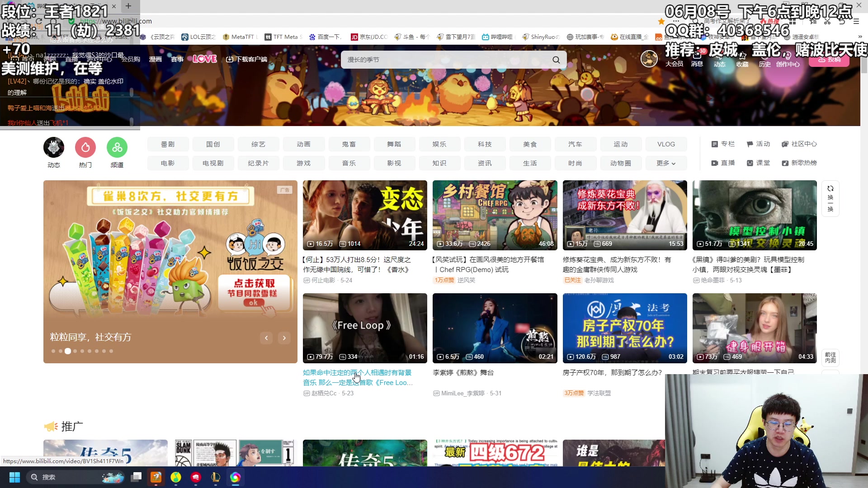Select the 动物圈 category

click(x=621, y=163)
